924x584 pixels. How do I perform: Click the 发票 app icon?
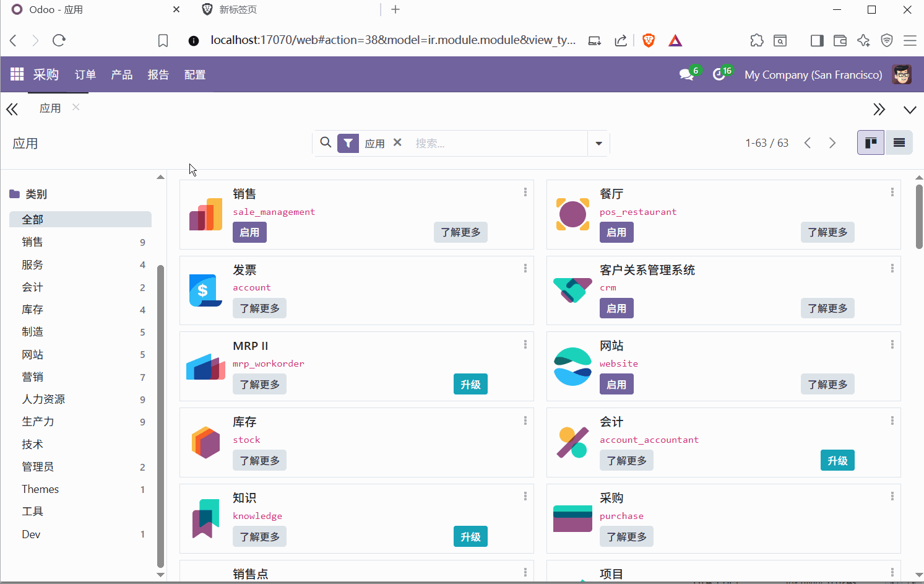pos(205,290)
